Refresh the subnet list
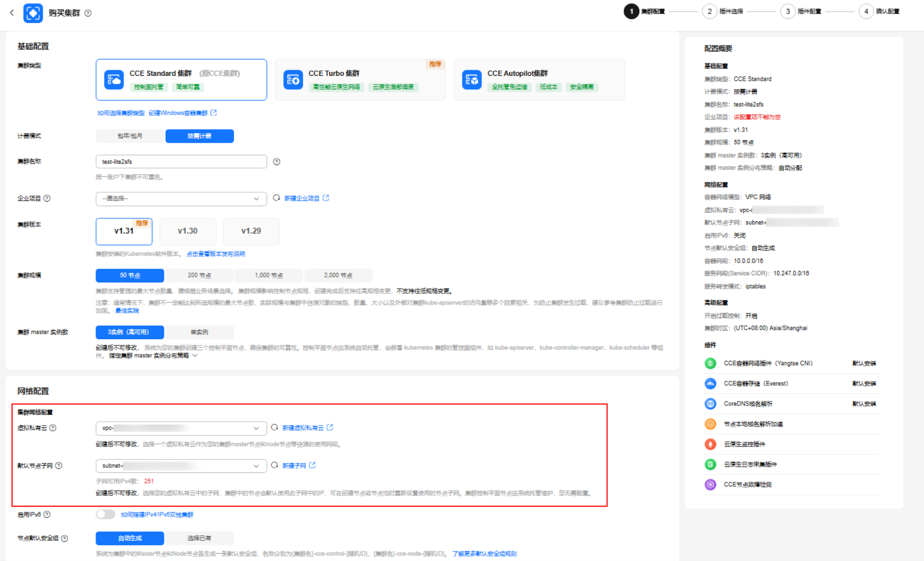Viewport: 924px width, 561px height. [275, 465]
